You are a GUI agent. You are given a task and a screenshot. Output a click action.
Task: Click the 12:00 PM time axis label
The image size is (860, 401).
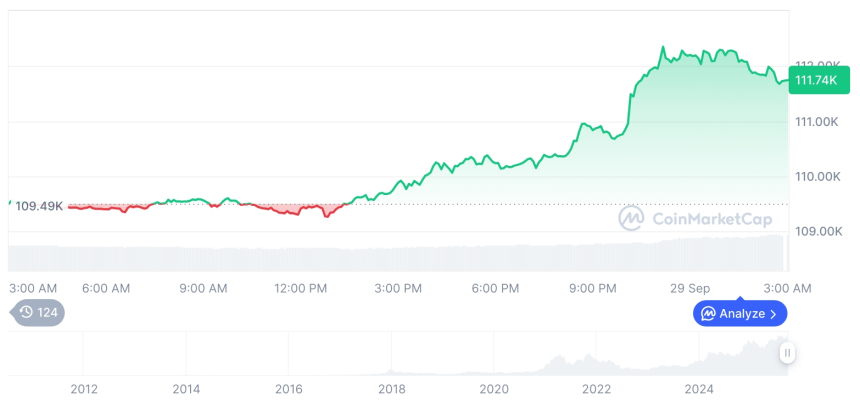coord(301,288)
